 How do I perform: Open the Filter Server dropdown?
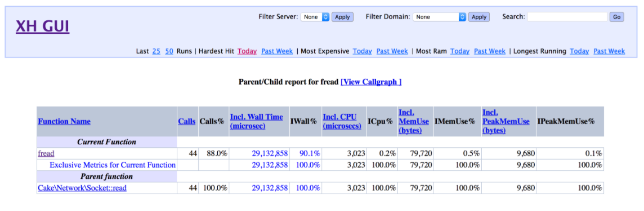315,17
